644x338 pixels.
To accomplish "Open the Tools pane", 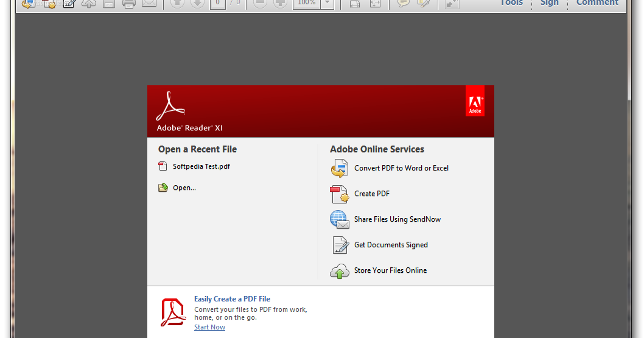I will coord(511,3).
